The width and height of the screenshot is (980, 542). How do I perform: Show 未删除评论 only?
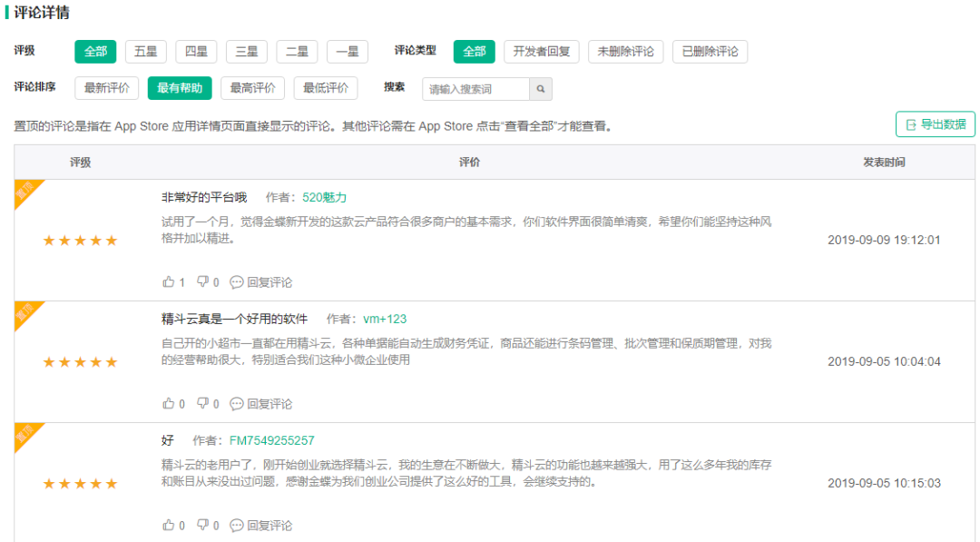625,51
